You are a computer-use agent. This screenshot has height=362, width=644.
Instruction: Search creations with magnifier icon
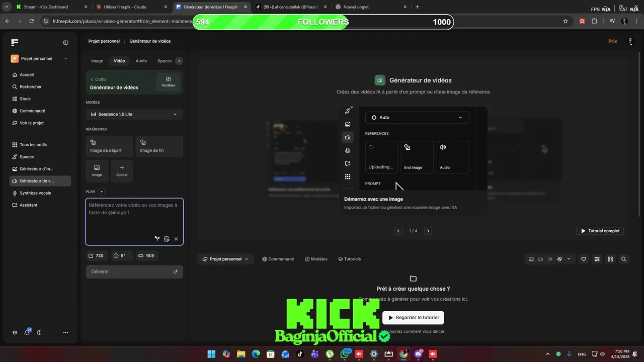point(624,259)
